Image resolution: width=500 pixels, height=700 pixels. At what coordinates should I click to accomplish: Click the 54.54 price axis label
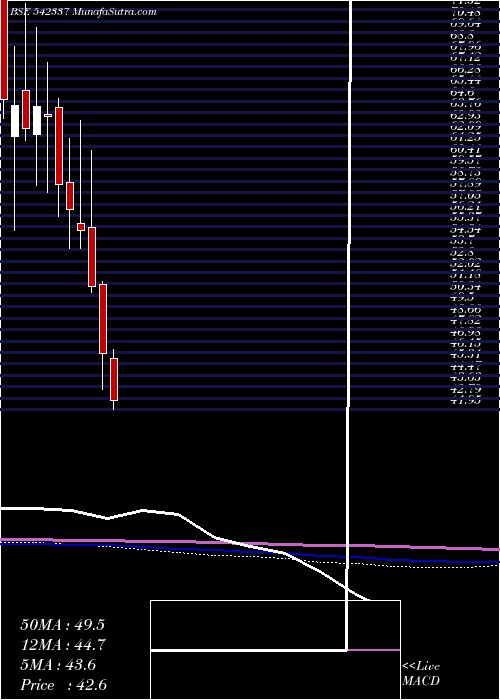click(466, 230)
